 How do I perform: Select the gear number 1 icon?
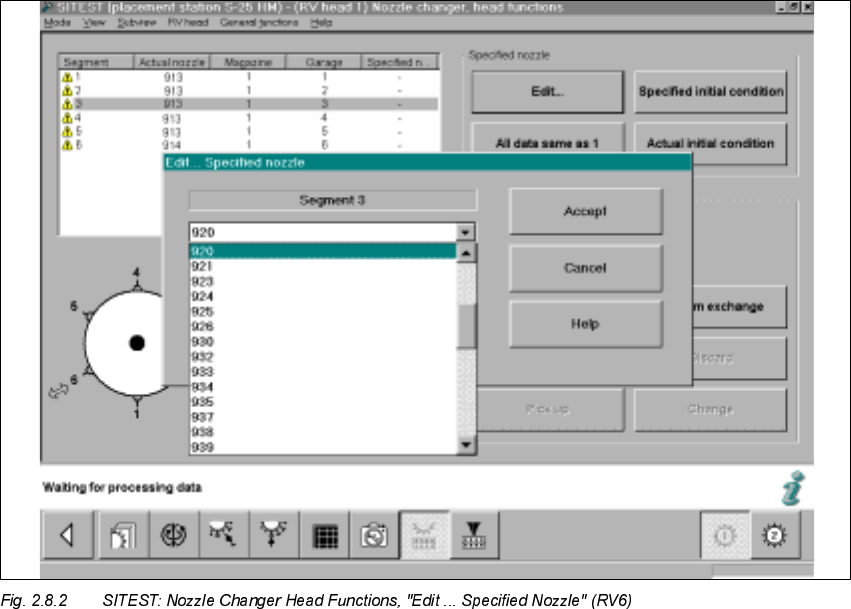tap(725, 535)
